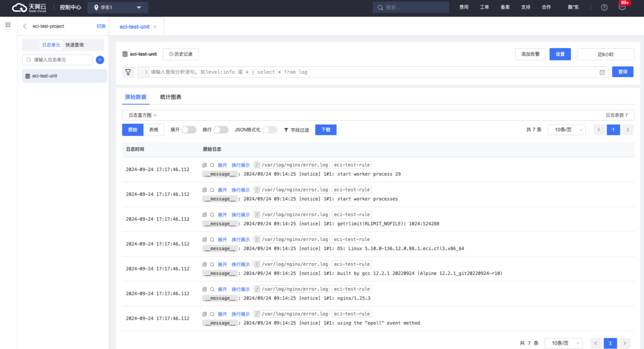Click the save query icon in query box
The width and height of the screenshot is (644, 349).
[x=602, y=72]
